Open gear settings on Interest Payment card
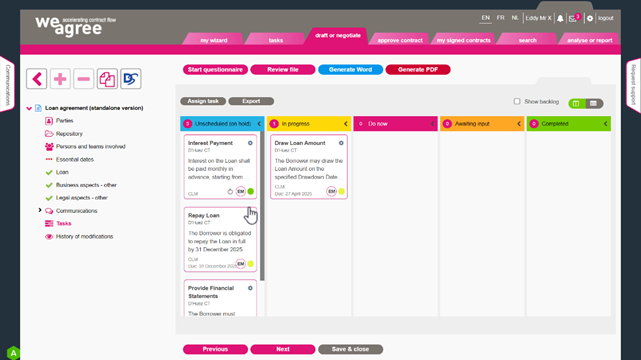Image resolution: width=641 pixels, height=360 pixels. point(250,143)
